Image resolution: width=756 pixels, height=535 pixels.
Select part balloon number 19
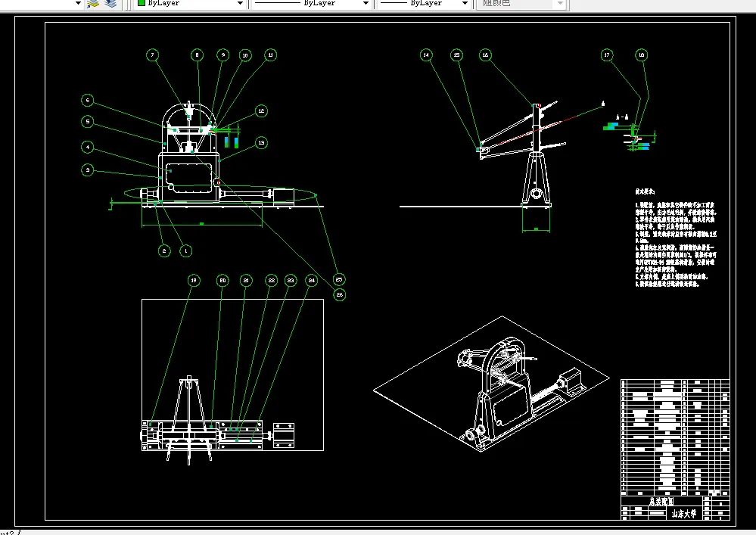pyautogui.click(x=193, y=281)
